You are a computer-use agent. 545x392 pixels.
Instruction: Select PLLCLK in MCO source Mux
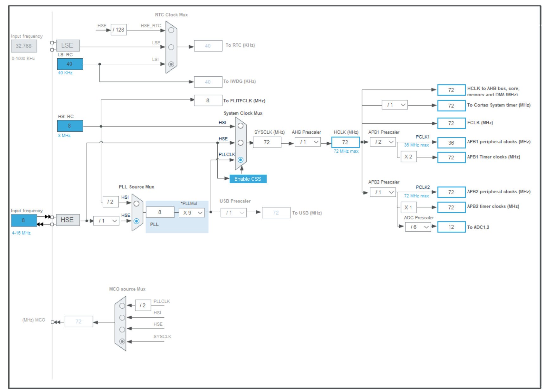[x=122, y=306]
